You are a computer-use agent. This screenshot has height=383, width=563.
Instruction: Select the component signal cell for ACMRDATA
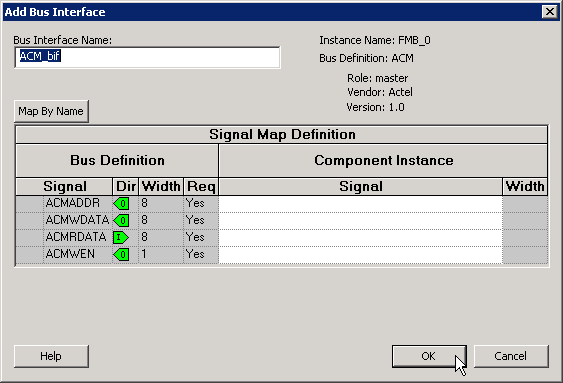coord(360,237)
